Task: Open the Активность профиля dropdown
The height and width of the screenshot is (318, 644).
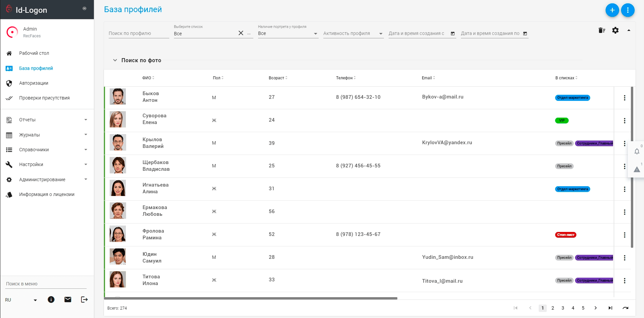Action: coord(353,34)
